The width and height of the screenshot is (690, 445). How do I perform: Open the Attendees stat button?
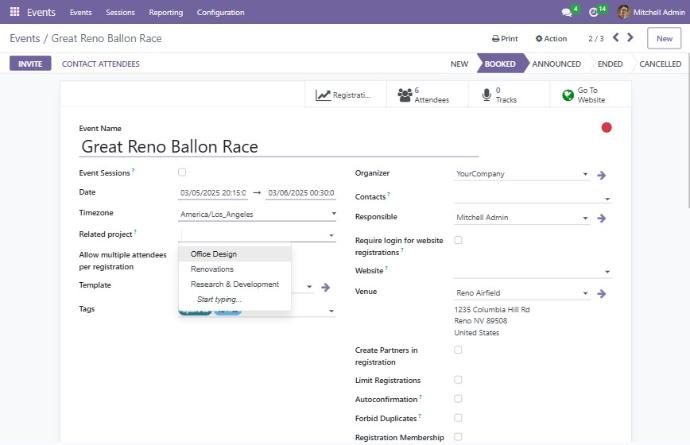[425, 95]
